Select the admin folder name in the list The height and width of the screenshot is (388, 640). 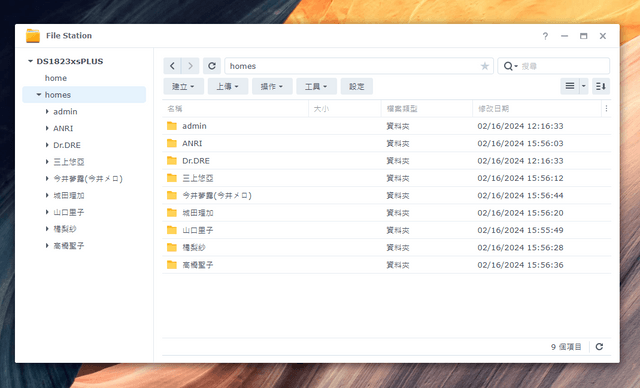pos(194,126)
